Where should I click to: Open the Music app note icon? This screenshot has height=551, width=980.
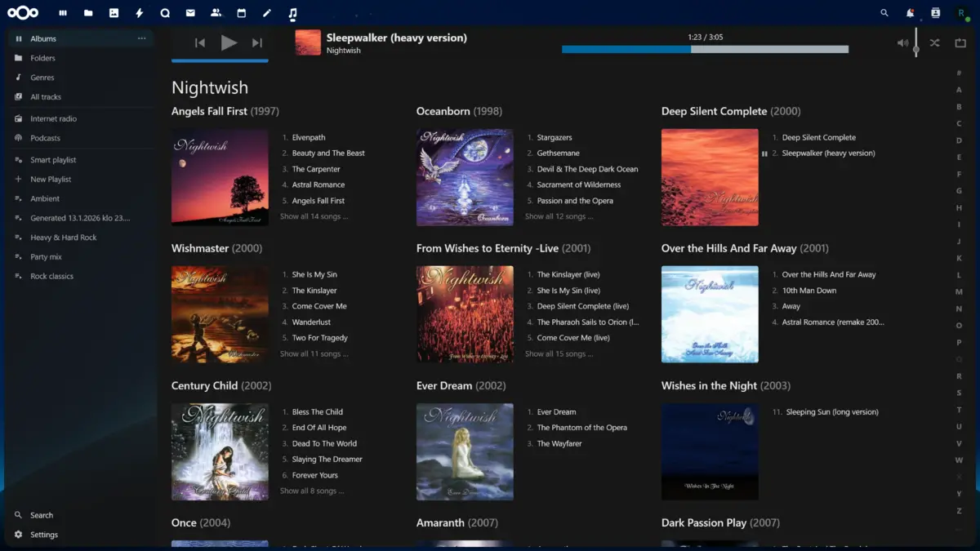coord(292,14)
